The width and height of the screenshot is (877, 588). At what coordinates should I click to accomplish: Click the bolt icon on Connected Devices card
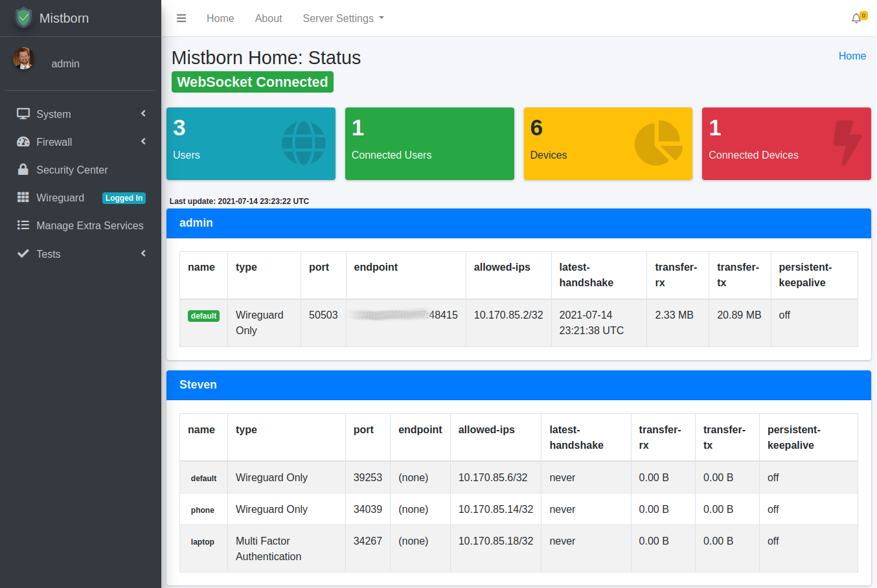(x=847, y=143)
